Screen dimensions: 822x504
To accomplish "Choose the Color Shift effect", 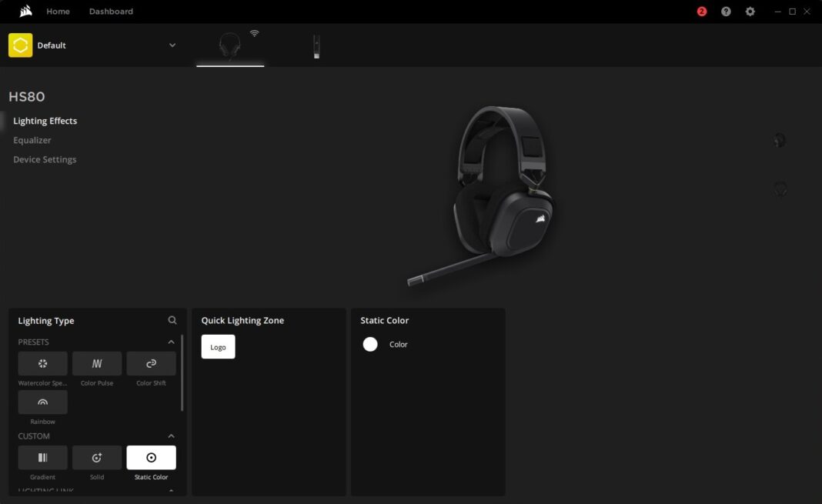I will [x=151, y=363].
